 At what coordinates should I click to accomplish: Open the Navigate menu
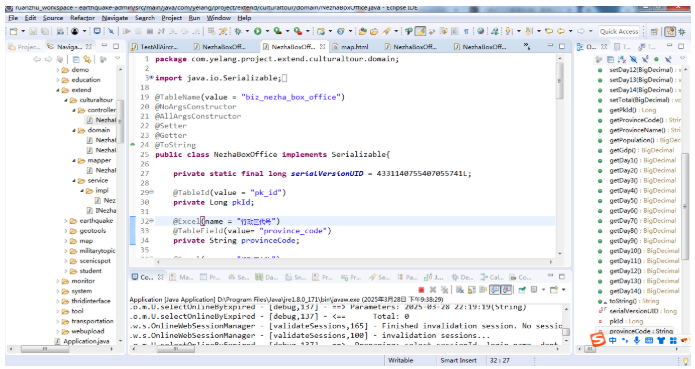tap(115, 18)
